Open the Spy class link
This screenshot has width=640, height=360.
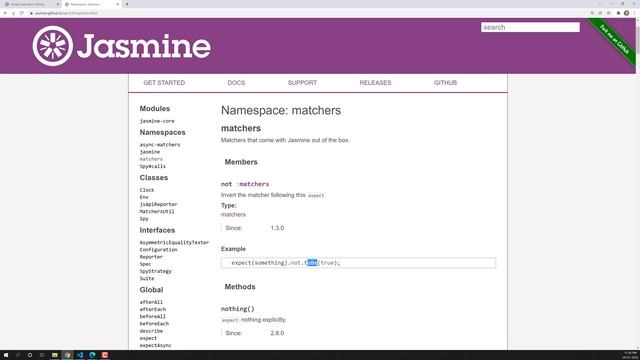tap(144, 219)
